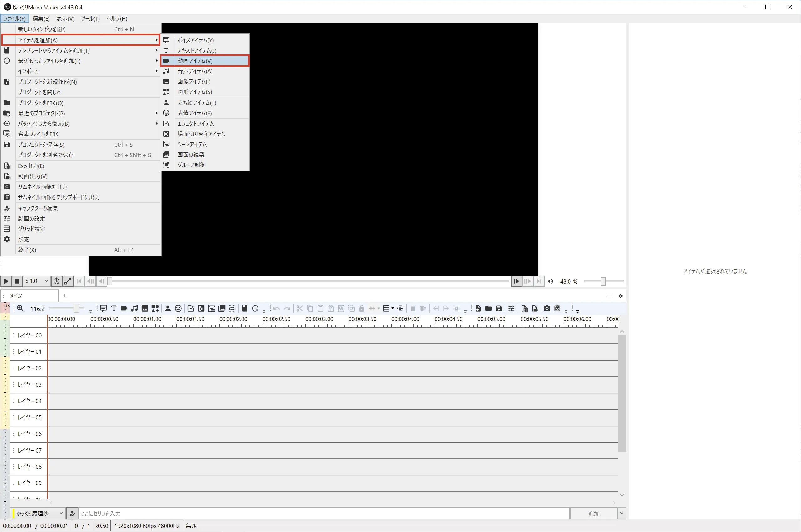Open the 表示(V) menu
Image resolution: width=801 pixels, height=532 pixels.
[65, 18]
